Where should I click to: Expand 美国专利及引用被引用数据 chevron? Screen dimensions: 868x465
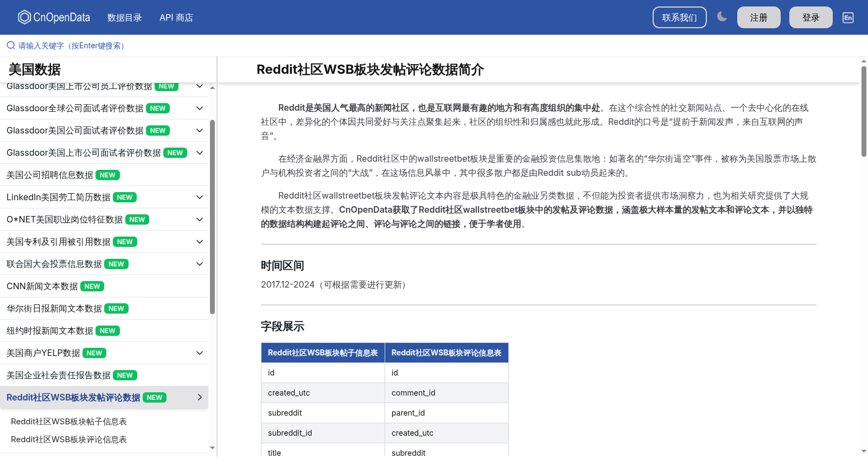click(x=200, y=241)
